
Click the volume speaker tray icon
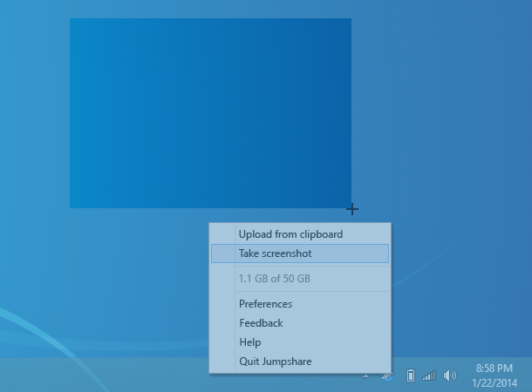coord(449,375)
